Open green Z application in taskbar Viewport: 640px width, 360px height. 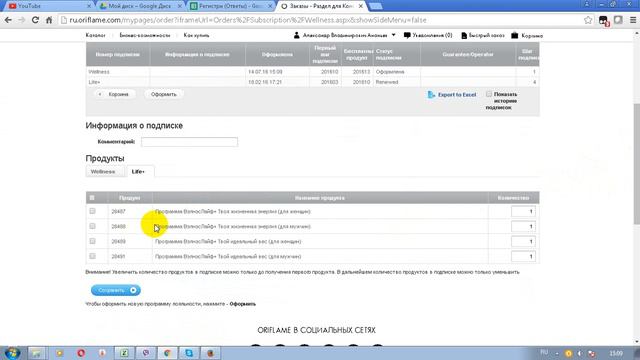tap(124, 353)
